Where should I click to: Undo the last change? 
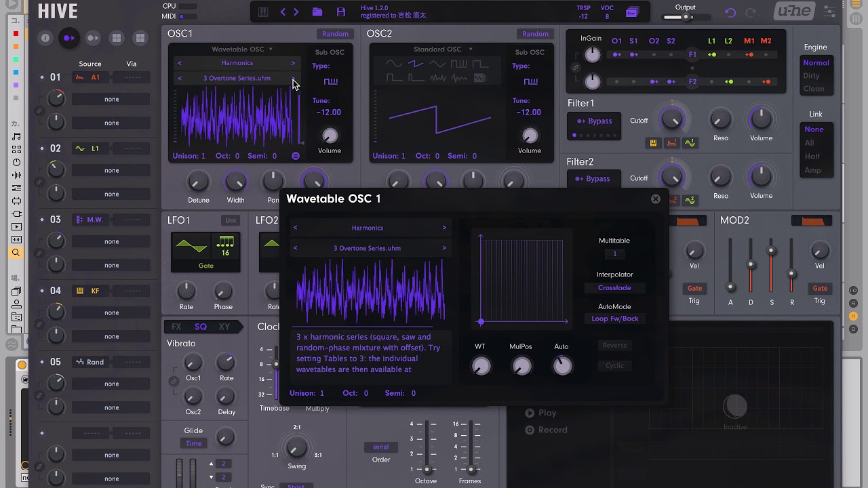pos(730,13)
